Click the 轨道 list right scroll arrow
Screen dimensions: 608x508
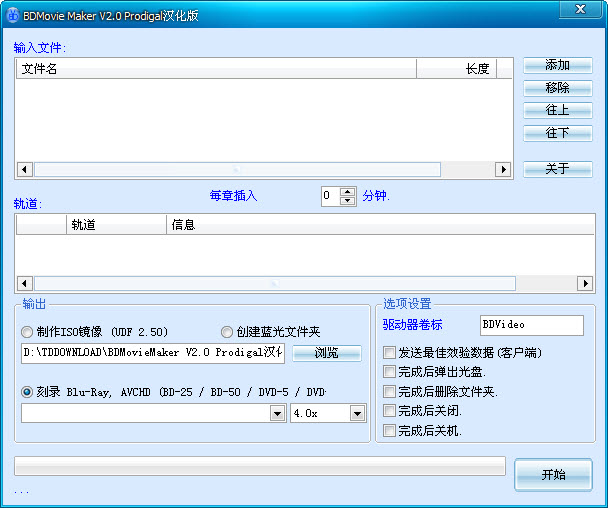pos(585,283)
